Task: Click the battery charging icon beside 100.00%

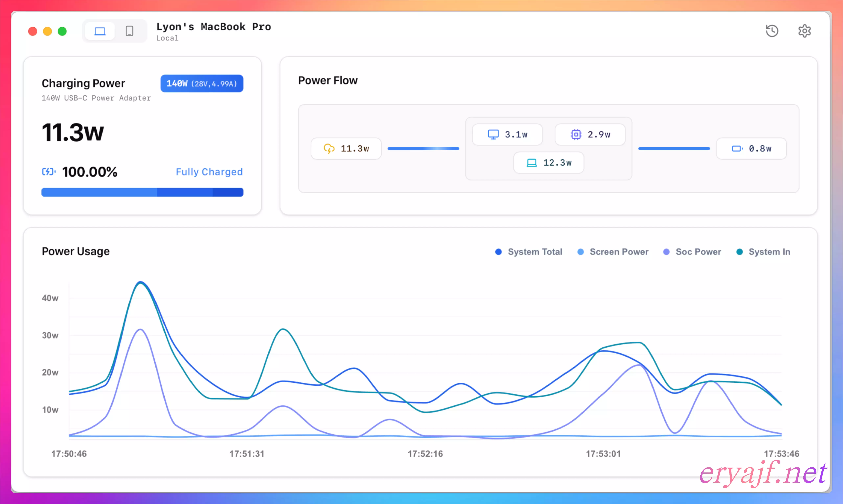Action: pyautogui.click(x=49, y=172)
